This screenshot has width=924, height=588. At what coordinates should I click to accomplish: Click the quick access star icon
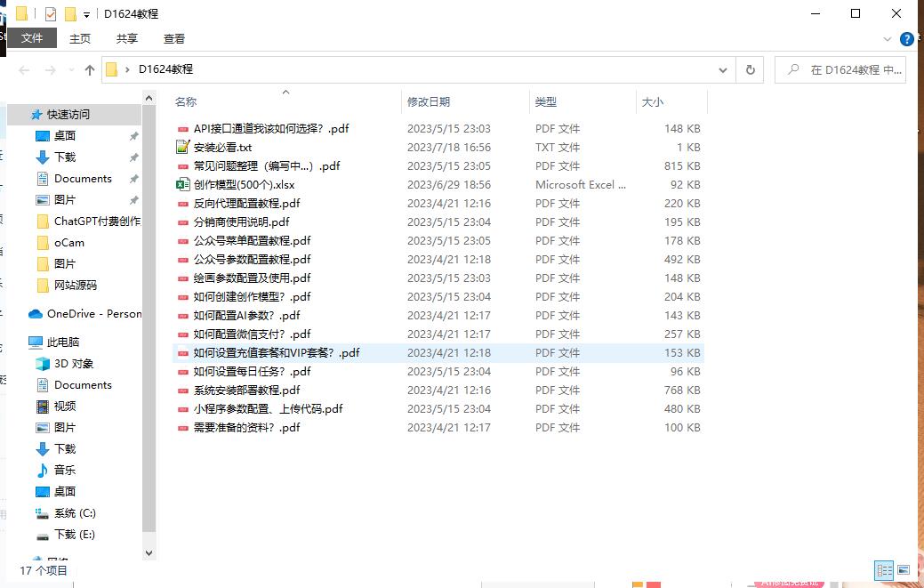pyautogui.click(x=36, y=114)
